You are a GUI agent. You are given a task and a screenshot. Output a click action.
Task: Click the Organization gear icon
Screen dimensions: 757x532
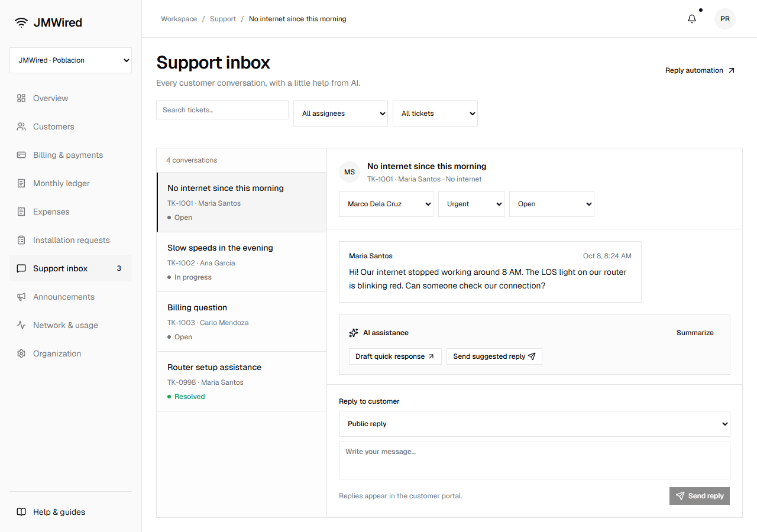tap(21, 353)
